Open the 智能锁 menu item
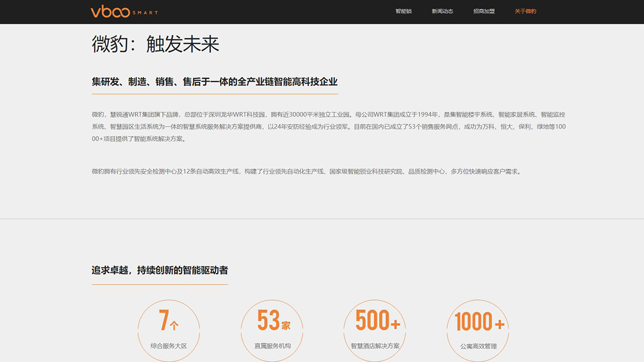Image resolution: width=644 pixels, height=362 pixels. (403, 12)
